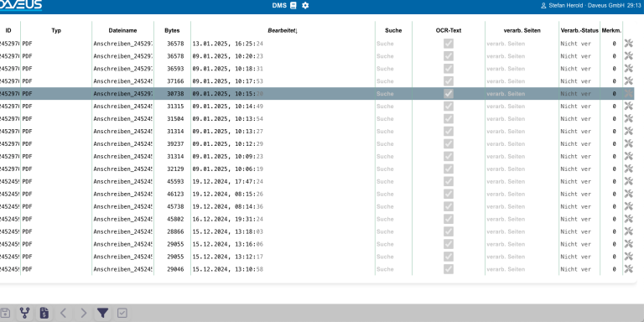This screenshot has width=644, height=322.
Task: Sort by the Bearbeitet column header
Action: (x=283, y=30)
